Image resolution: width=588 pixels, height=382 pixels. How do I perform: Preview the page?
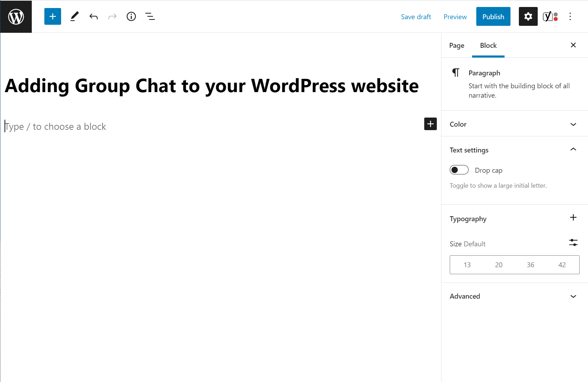pyautogui.click(x=455, y=17)
